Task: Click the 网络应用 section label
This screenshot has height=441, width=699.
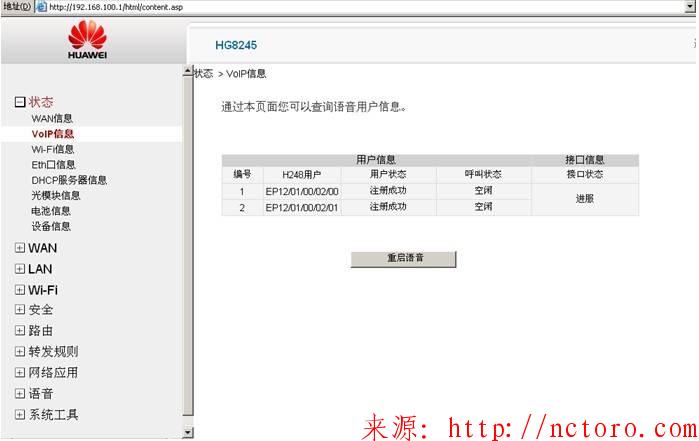Action: click(x=53, y=372)
